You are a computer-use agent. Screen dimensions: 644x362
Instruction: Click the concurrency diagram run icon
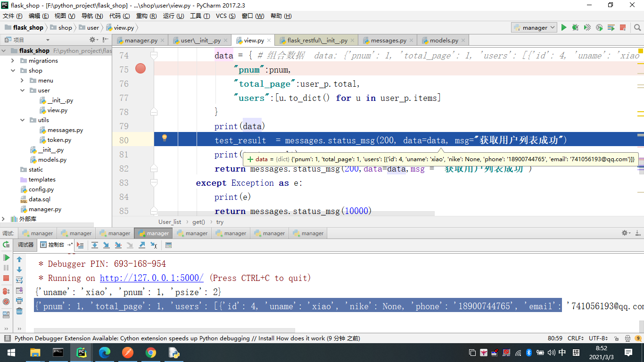coord(611,28)
